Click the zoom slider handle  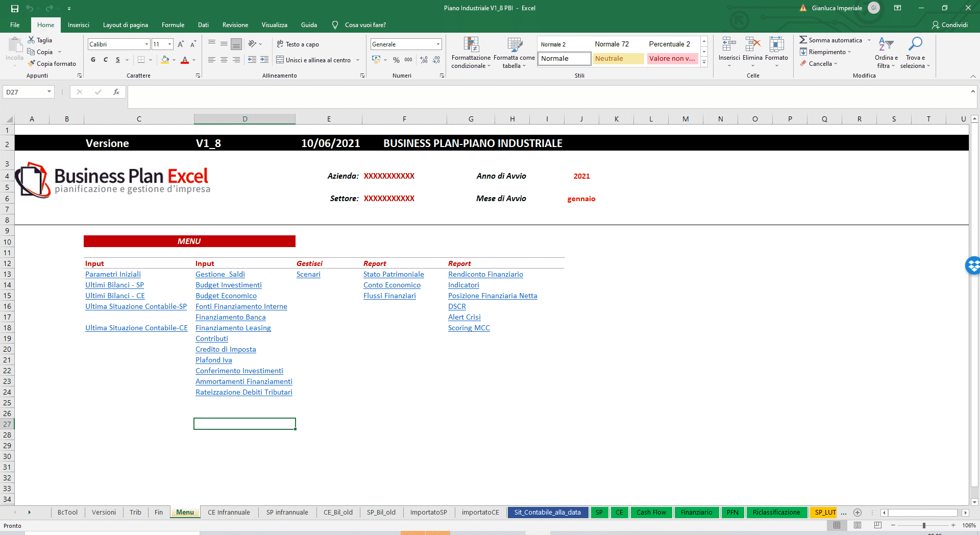tap(924, 525)
